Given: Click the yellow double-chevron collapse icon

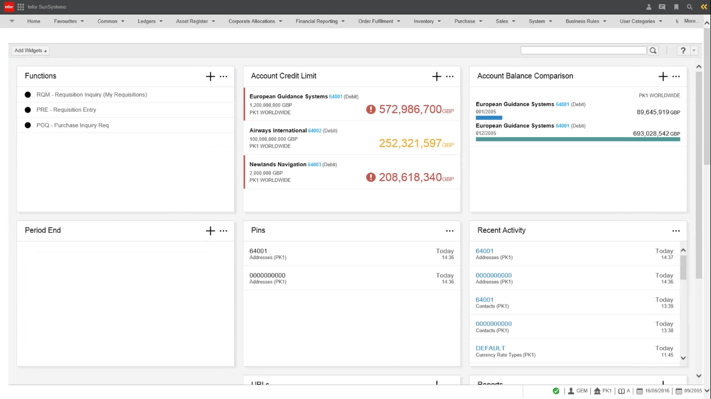Looking at the screenshot, I should point(704,7).
